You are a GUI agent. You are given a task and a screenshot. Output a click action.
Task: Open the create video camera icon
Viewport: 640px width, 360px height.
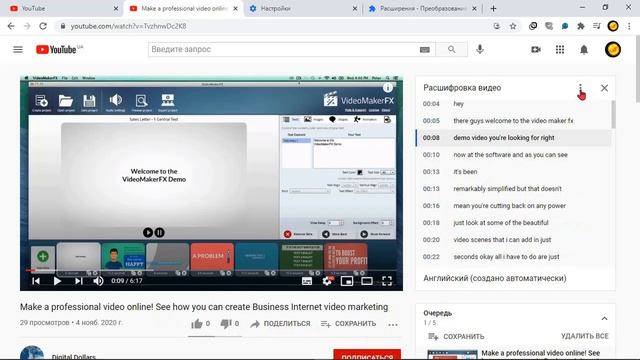[536, 49]
